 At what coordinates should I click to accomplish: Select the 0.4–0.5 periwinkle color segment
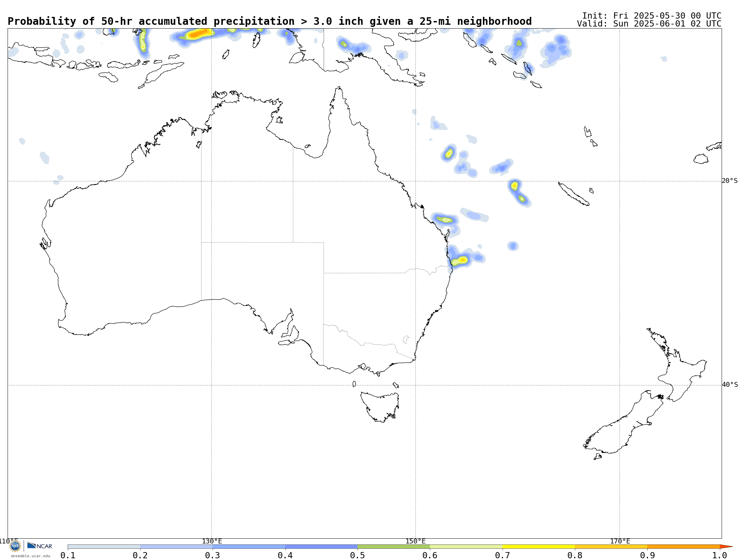(x=321, y=547)
